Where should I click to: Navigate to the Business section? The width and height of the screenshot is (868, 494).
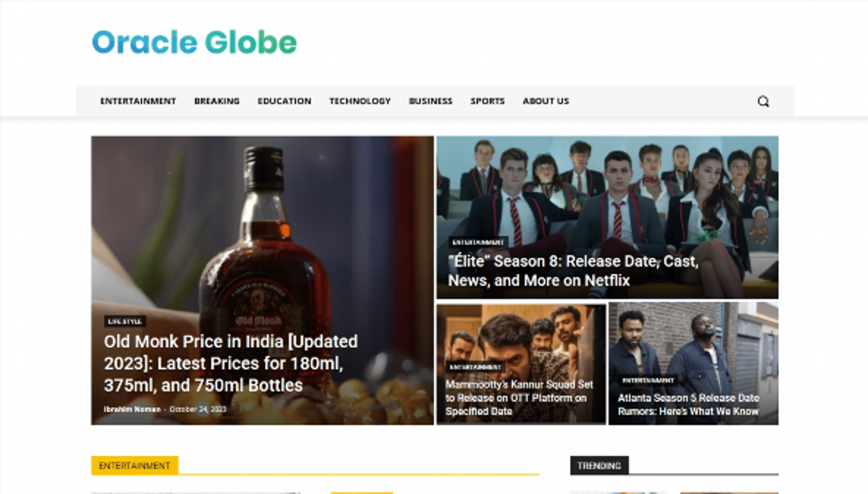click(x=431, y=101)
